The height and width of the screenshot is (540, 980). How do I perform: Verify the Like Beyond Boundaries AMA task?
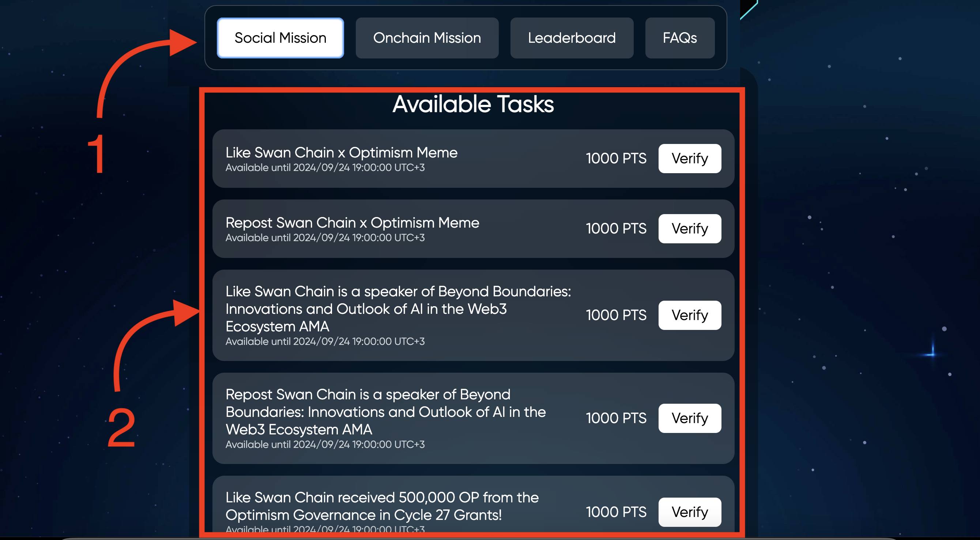click(690, 315)
